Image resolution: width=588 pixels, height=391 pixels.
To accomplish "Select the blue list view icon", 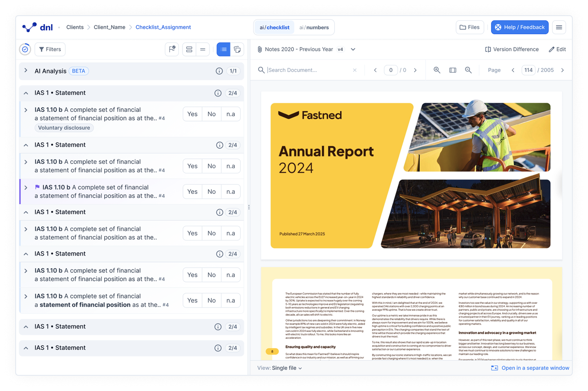I will point(224,49).
